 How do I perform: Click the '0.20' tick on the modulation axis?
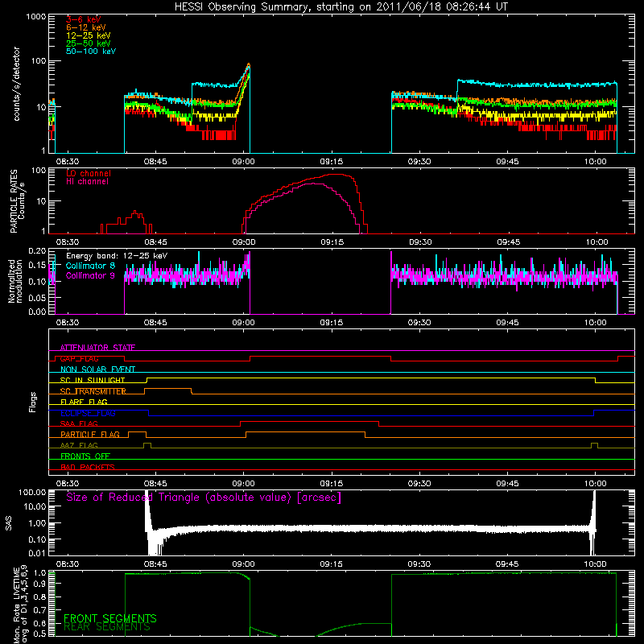pos(37,251)
